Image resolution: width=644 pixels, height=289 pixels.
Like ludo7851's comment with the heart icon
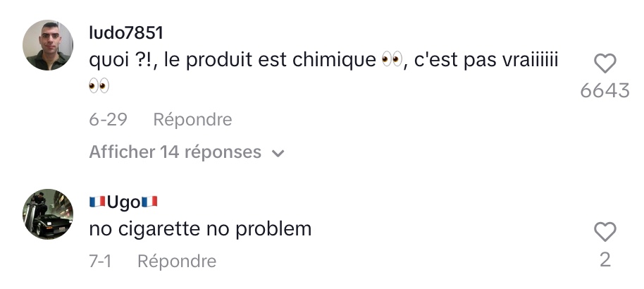[x=605, y=63]
